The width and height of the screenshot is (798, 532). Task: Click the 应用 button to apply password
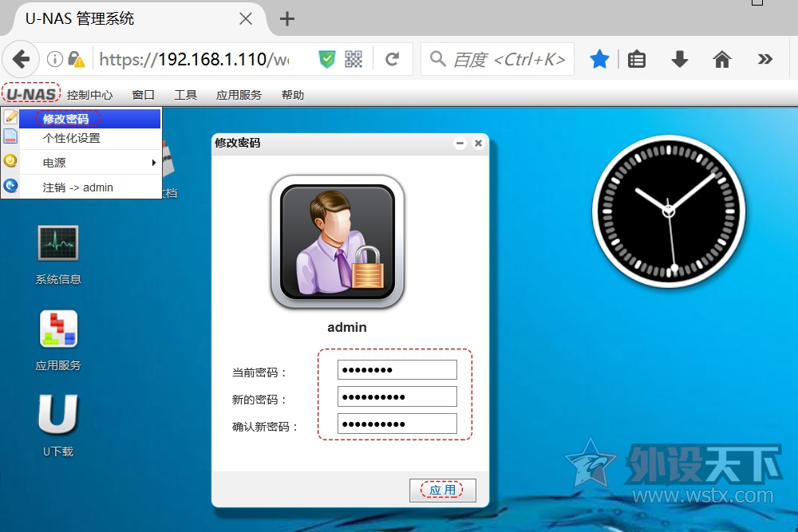tap(442, 490)
